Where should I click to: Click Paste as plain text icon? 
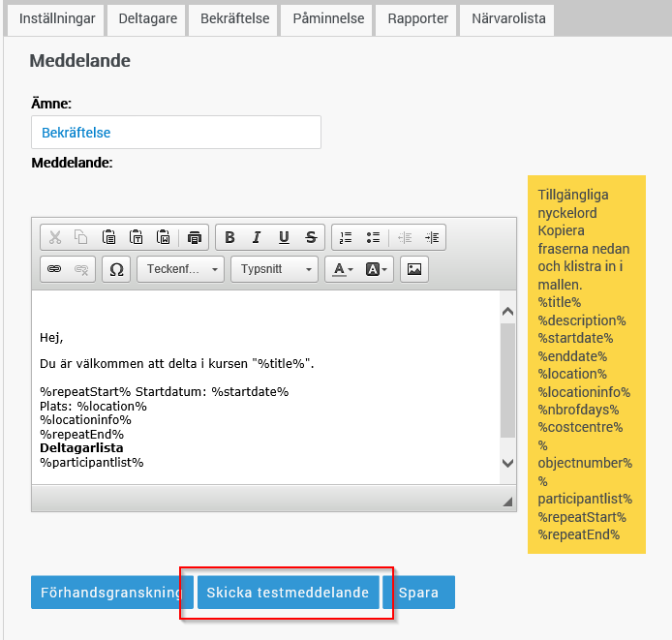[x=136, y=237]
